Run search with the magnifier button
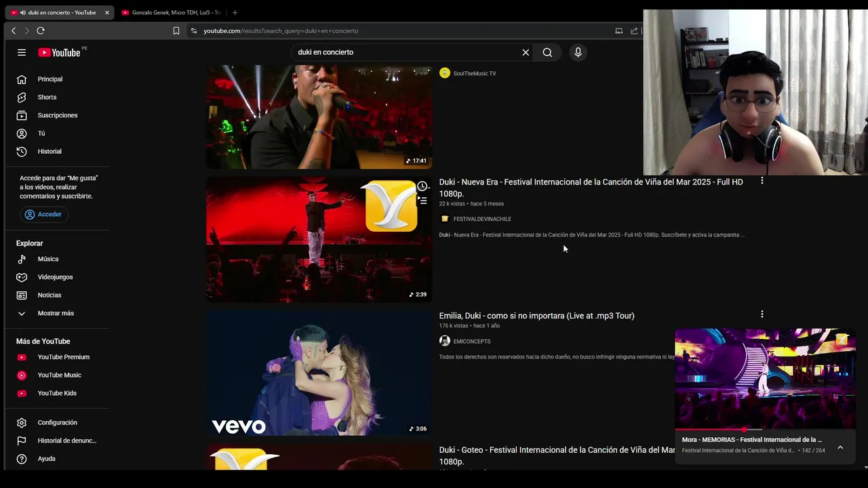This screenshot has width=868, height=488. [x=547, y=52]
